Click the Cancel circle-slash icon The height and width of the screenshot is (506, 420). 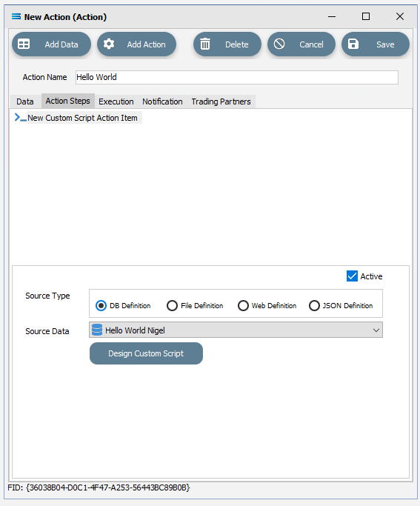[x=279, y=44]
